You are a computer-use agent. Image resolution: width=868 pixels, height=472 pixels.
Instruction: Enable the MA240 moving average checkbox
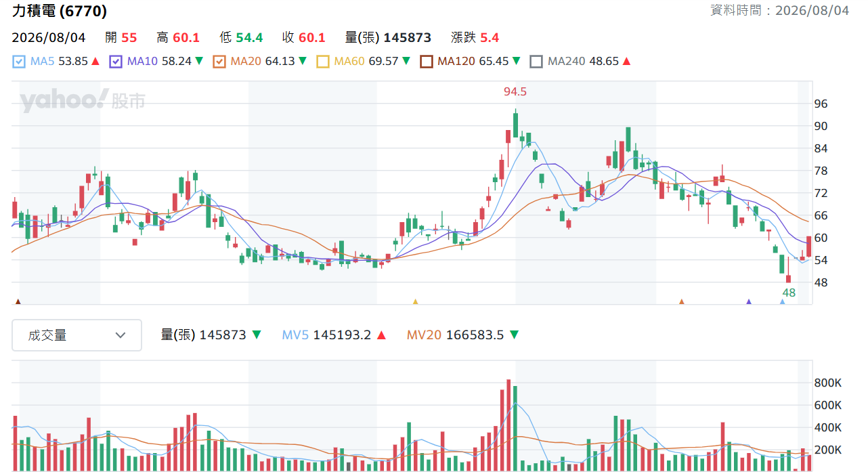[x=536, y=62]
